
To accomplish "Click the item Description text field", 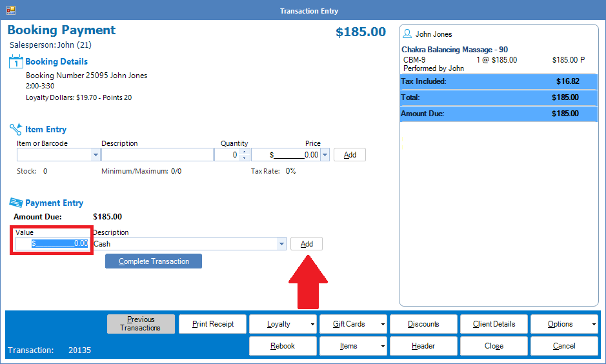I will click(x=157, y=155).
